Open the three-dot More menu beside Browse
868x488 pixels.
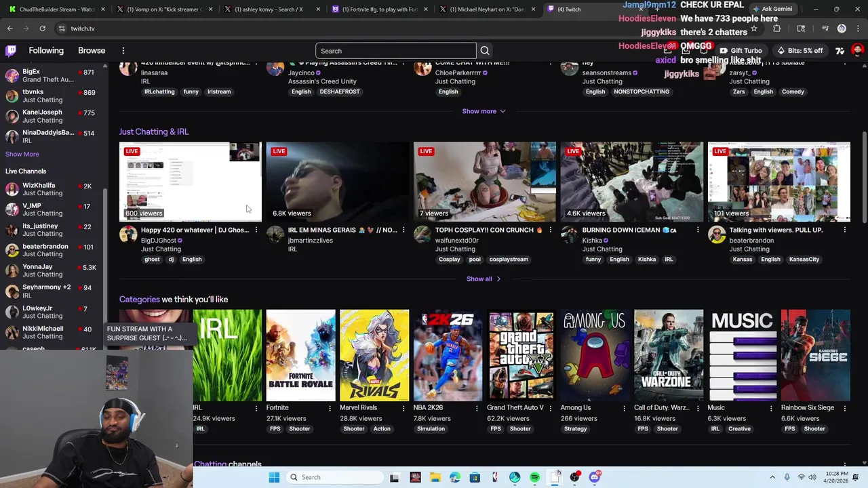(123, 51)
